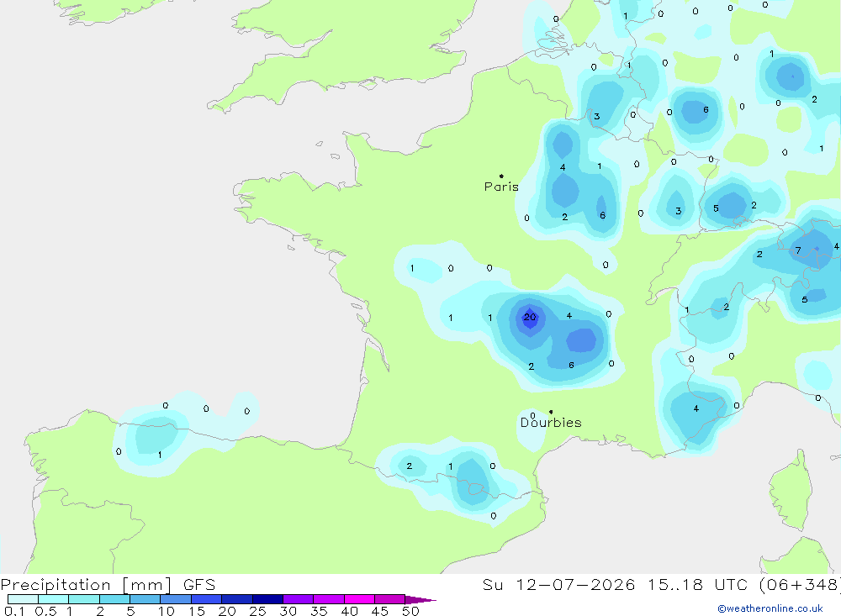Click the Paris city label

click(501, 187)
